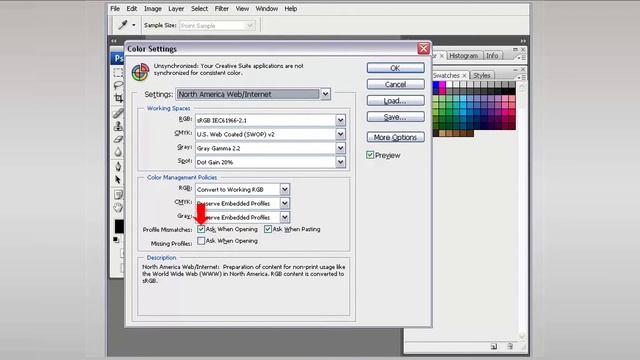Select the Crop tool in toolbox

pos(118,98)
